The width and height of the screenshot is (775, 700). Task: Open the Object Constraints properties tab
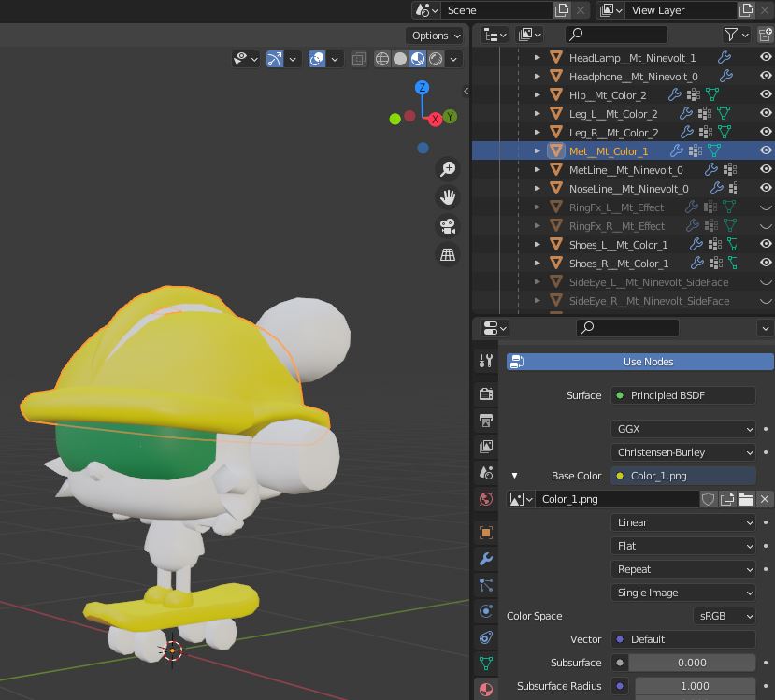(486, 637)
